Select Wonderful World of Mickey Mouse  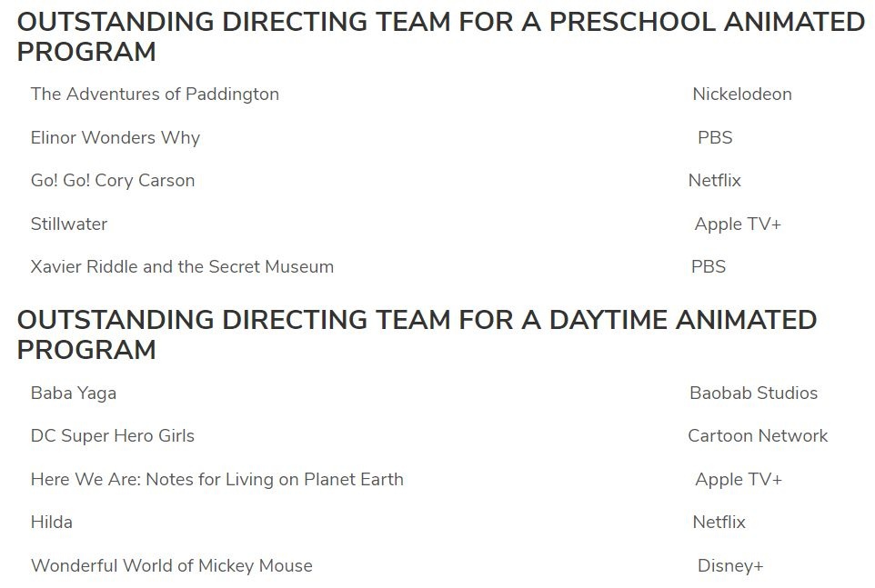point(172,566)
